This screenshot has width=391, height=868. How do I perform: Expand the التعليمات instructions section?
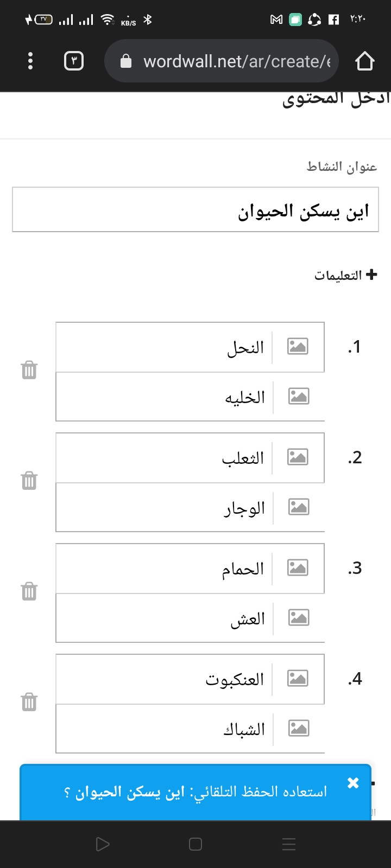coord(346,275)
